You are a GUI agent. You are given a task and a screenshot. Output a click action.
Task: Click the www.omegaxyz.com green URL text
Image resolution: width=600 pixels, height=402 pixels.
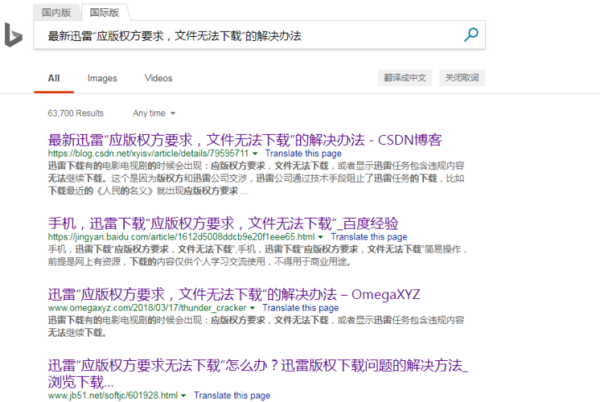pos(147,308)
